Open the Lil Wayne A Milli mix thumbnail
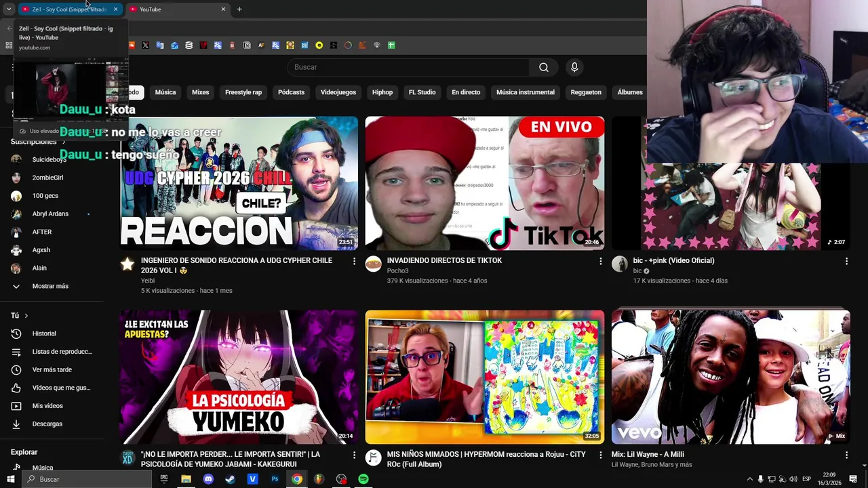 tap(730, 377)
